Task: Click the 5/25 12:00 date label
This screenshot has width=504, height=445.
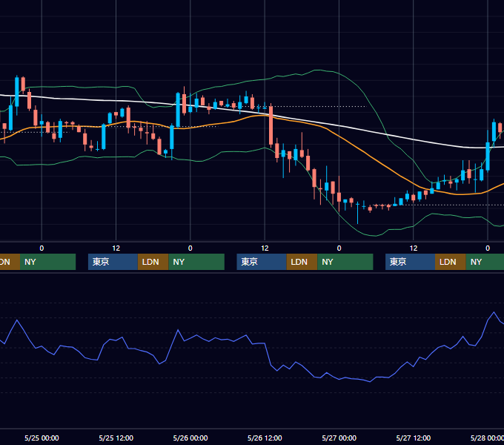Action: 116,438
